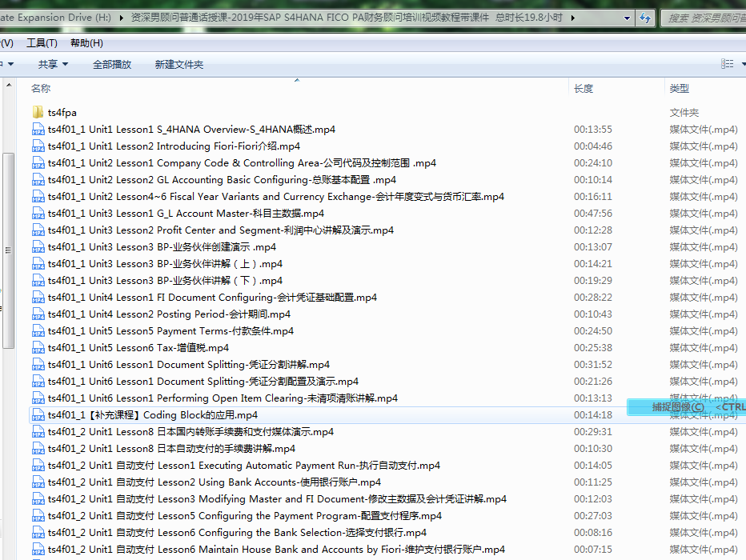Viewport: 746px width, 560px height.
Task: Select the G_L Account Master mp4 icon
Action: (x=38, y=214)
